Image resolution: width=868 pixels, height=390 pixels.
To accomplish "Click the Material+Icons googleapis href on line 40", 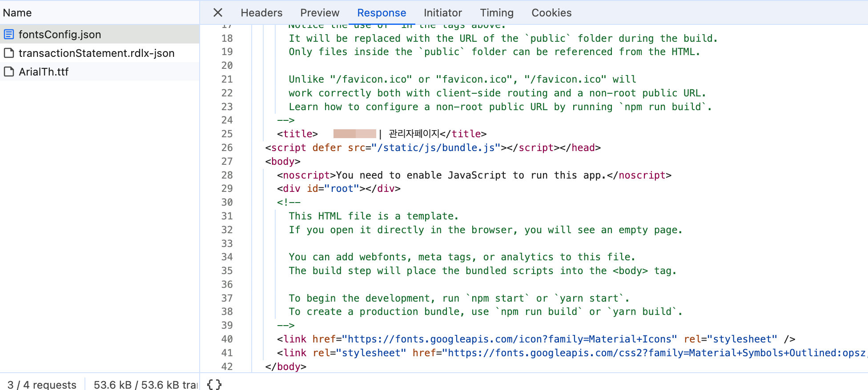I will 510,339.
